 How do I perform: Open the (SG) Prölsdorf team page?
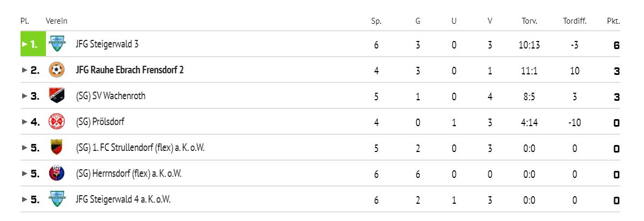(x=100, y=122)
